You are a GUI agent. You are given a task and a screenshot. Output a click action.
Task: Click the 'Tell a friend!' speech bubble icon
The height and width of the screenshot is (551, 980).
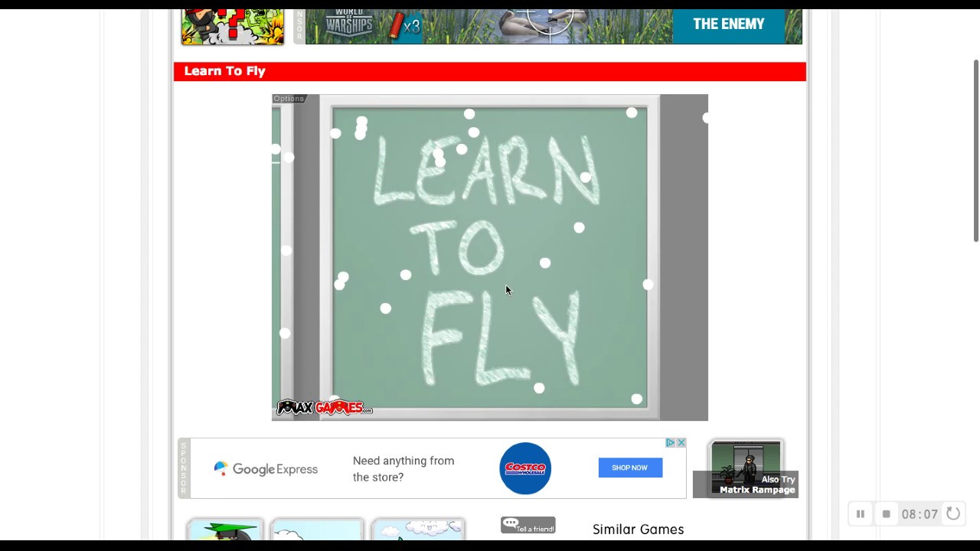[528, 525]
